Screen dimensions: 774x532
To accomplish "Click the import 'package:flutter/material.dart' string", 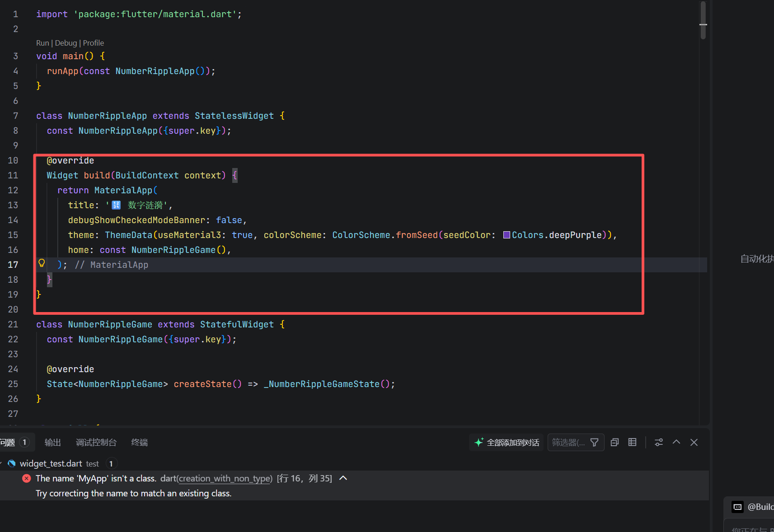I will point(155,14).
